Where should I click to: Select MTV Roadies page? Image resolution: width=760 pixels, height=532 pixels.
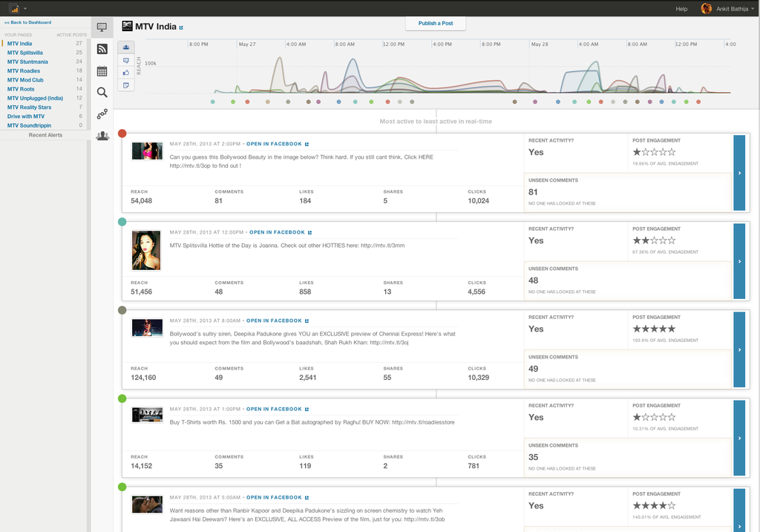(23, 70)
